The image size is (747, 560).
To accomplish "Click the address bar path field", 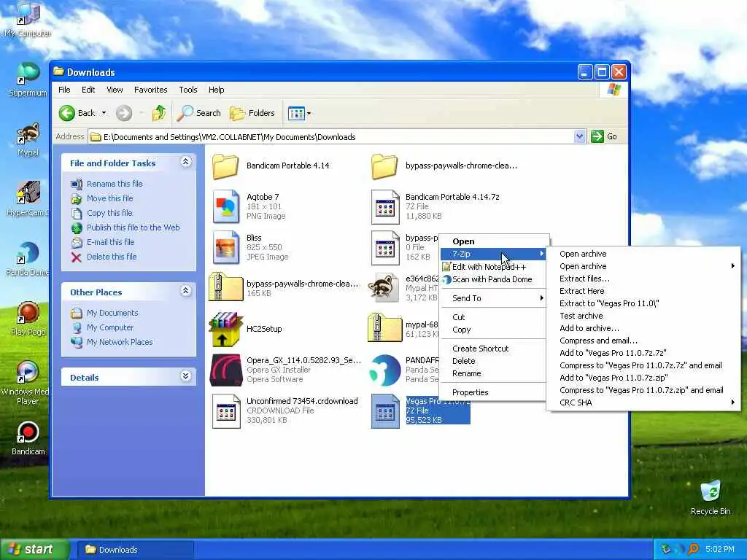I will (332, 136).
